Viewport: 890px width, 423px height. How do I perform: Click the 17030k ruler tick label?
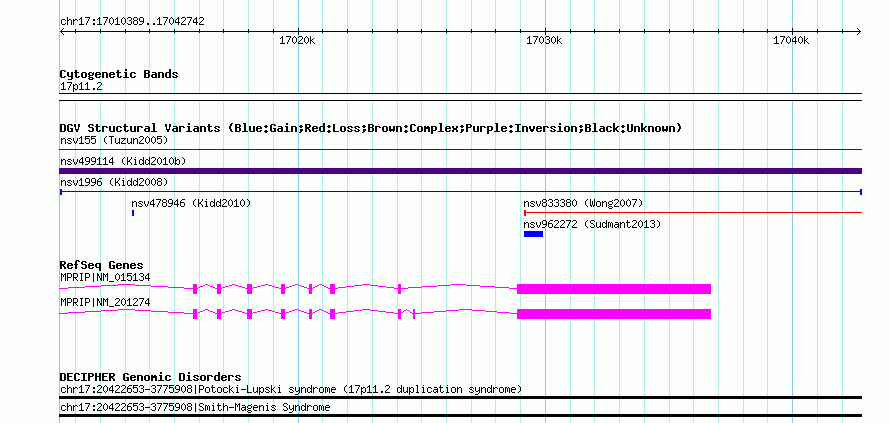[544, 40]
